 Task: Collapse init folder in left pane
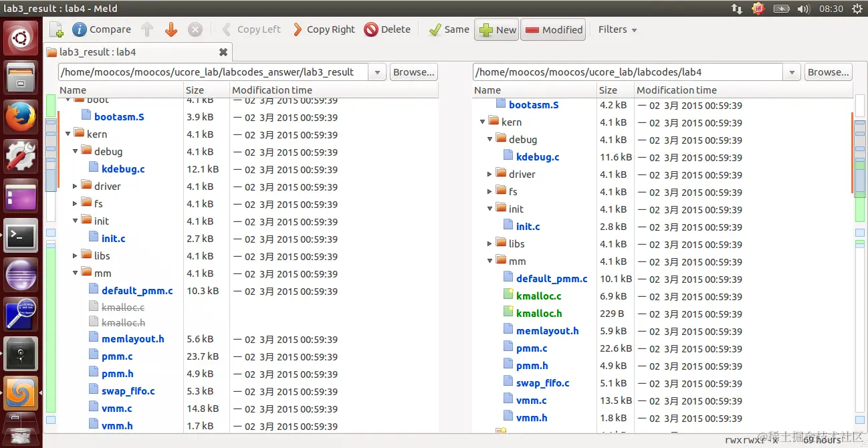click(x=76, y=221)
